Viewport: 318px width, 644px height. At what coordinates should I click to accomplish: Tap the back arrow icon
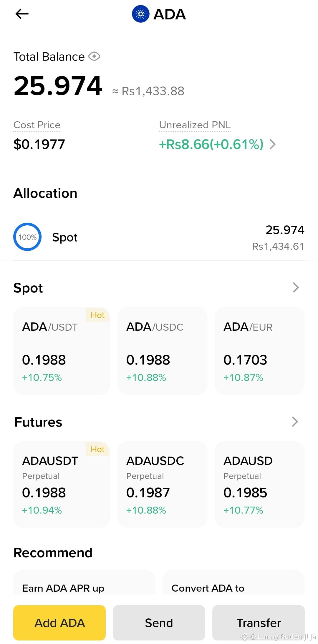click(x=22, y=14)
